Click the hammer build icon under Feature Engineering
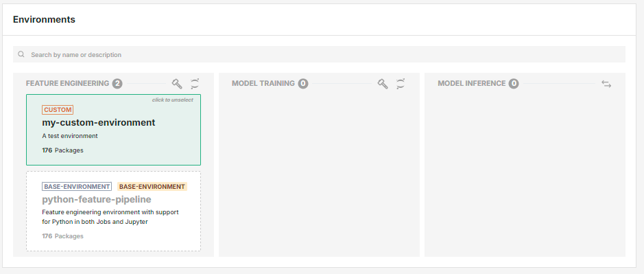The height and width of the screenshot is (274, 644). [177, 84]
